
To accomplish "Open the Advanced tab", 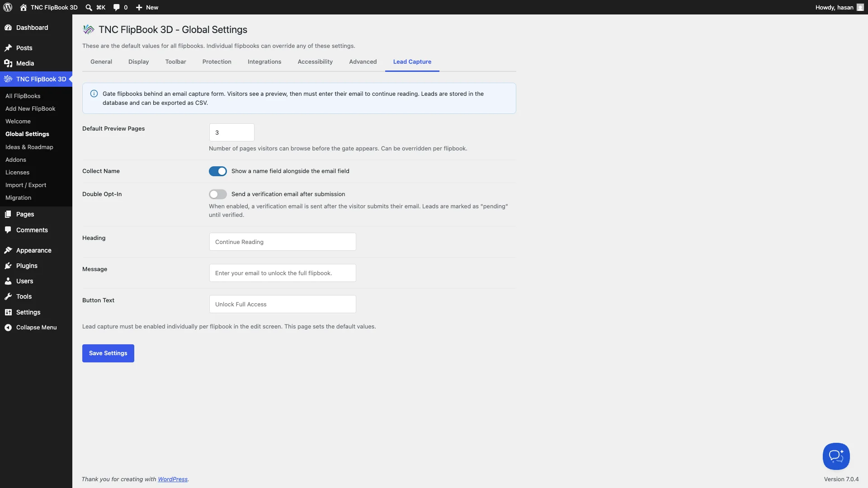I will coord(363,62).
